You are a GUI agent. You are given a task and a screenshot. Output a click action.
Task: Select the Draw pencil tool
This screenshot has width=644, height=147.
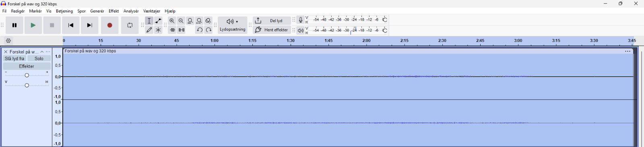pos(149,30)
